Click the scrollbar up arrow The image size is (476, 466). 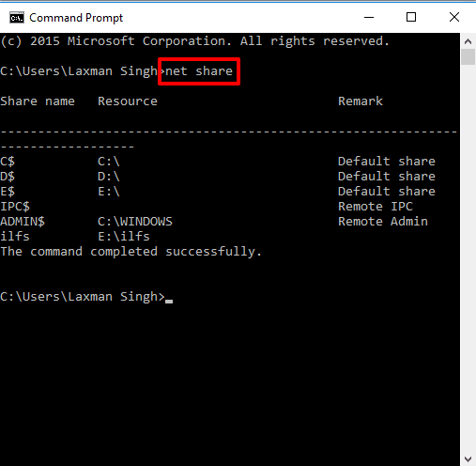click(x=468, y=41)
